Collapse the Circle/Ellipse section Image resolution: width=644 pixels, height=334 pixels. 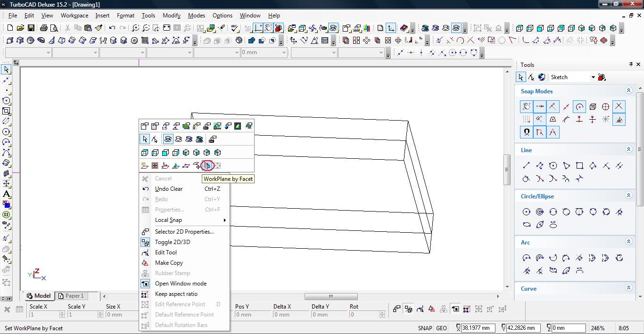tap(628, 196)
